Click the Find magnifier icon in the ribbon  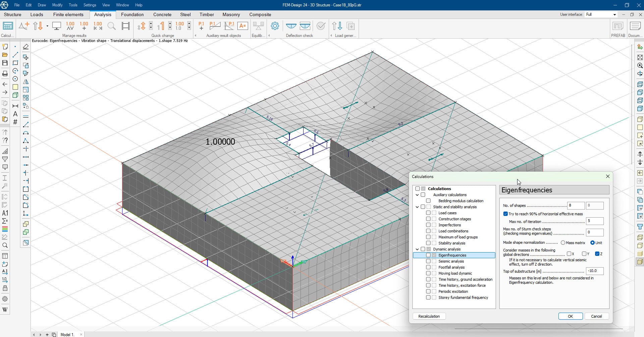(x=111, y=26)
